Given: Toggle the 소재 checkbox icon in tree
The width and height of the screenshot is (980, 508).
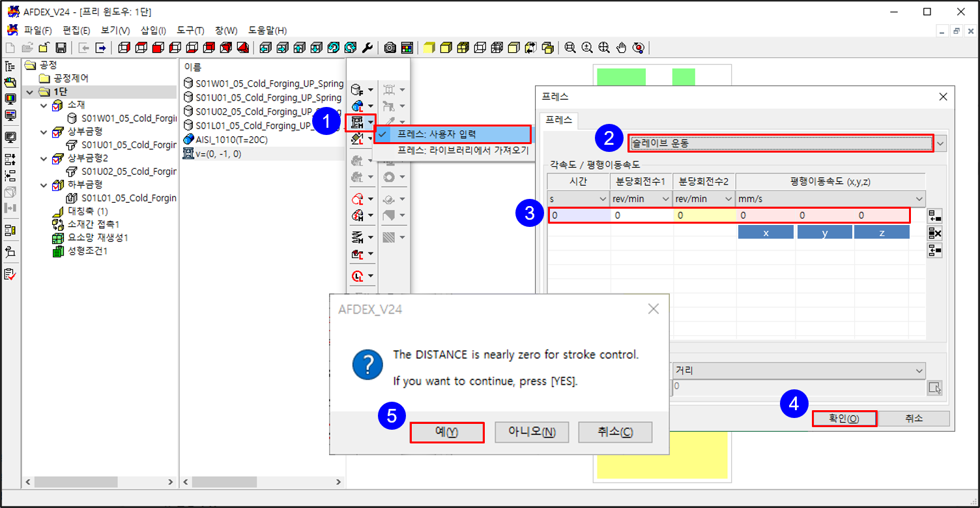Looking at the screenshot, I should [57, 105].
